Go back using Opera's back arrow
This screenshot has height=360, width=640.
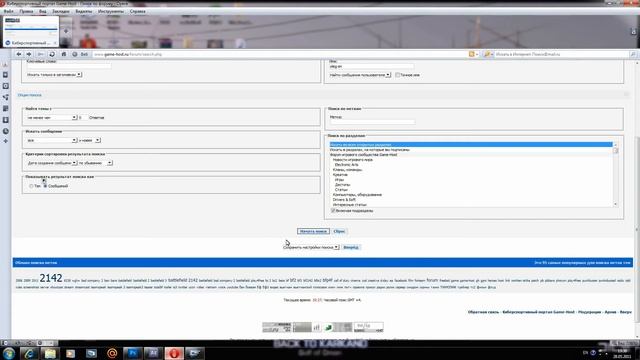pyautogui.click(x=19, y=54)
